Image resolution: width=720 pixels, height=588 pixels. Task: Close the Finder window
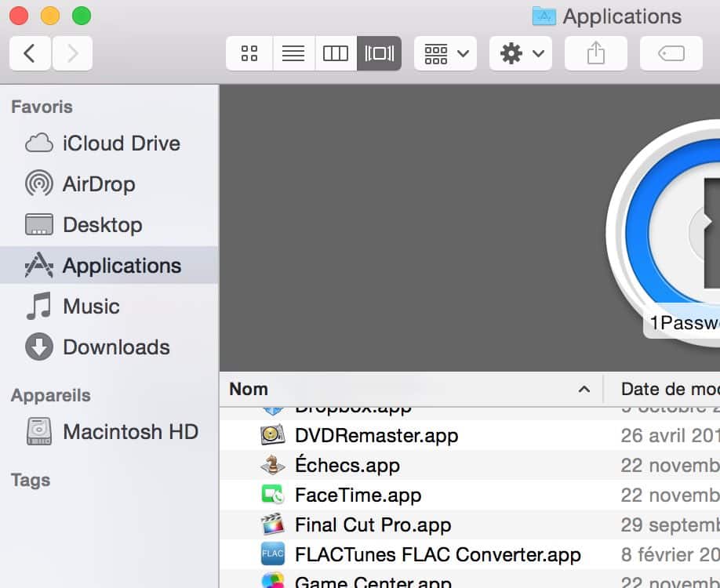[x=19, y=16]
